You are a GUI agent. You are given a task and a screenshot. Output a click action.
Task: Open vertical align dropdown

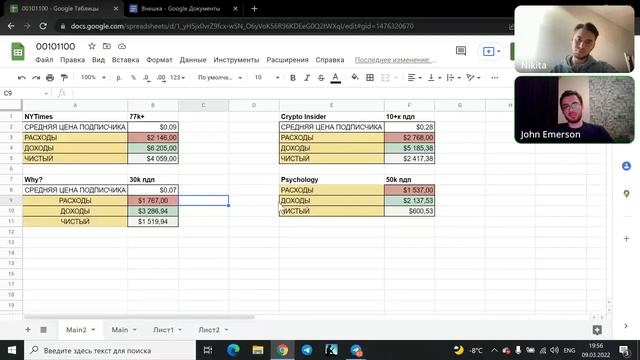tap(434, 78)
